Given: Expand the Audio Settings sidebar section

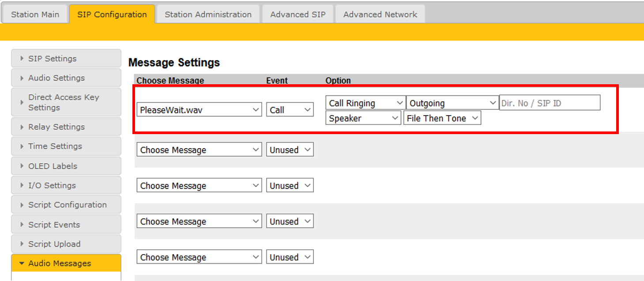Looking at the screenshot, I should coord(66,78).
